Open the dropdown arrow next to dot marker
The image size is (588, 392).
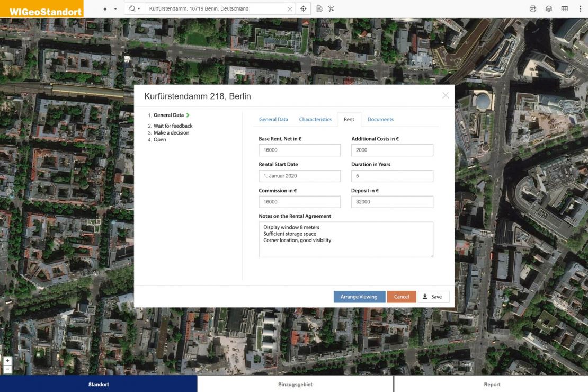pos(115,8)
